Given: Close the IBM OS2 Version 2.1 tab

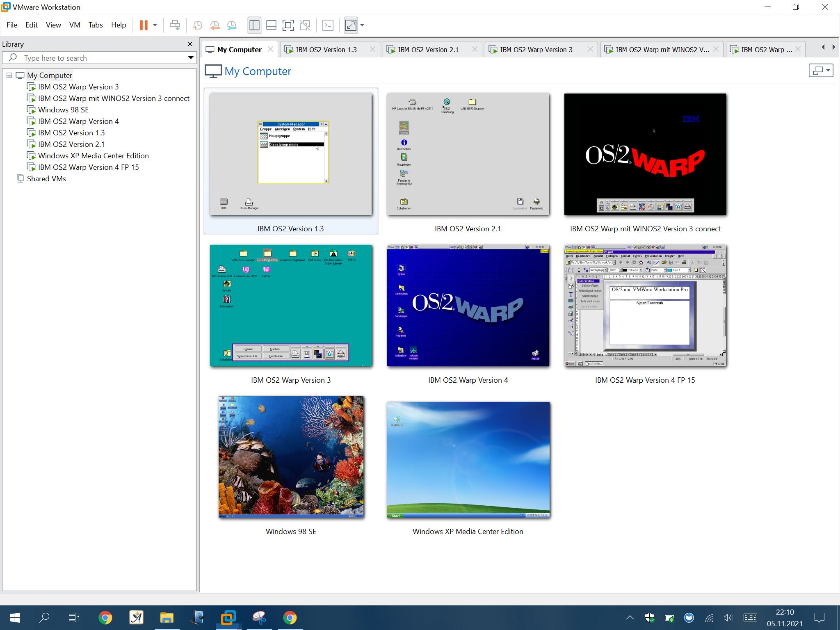Looking at the screenshot, I should pos(475,49).
